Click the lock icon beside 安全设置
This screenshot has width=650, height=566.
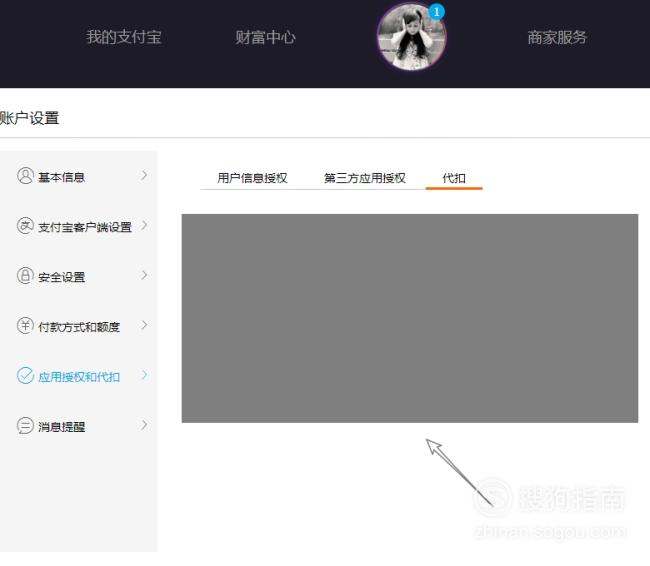25,275
